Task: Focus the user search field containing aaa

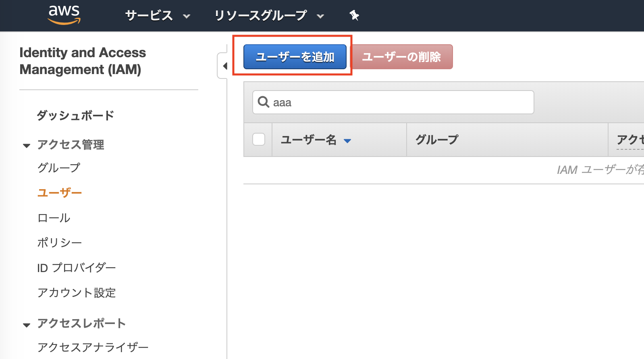Action: pos(393,102)
